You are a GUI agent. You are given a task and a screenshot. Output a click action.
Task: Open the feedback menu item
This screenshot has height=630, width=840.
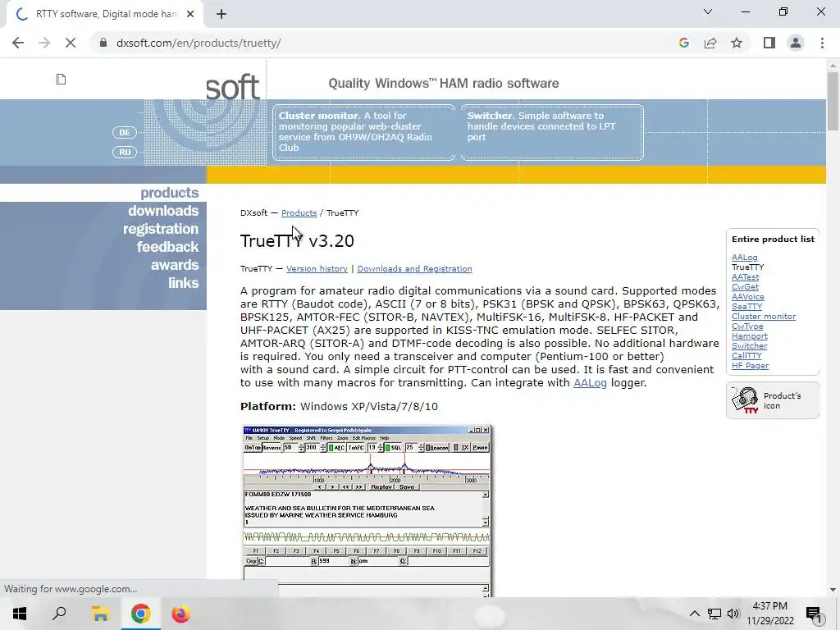[167, 247]
